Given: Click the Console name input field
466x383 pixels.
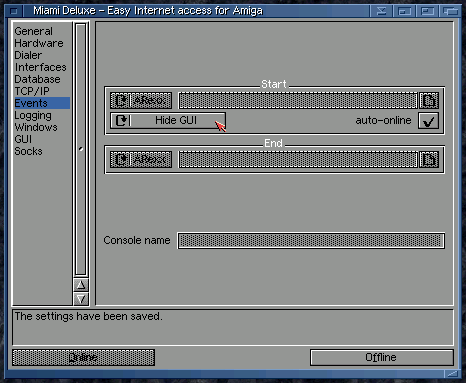Looking at the screenshot, I should 311,241.
